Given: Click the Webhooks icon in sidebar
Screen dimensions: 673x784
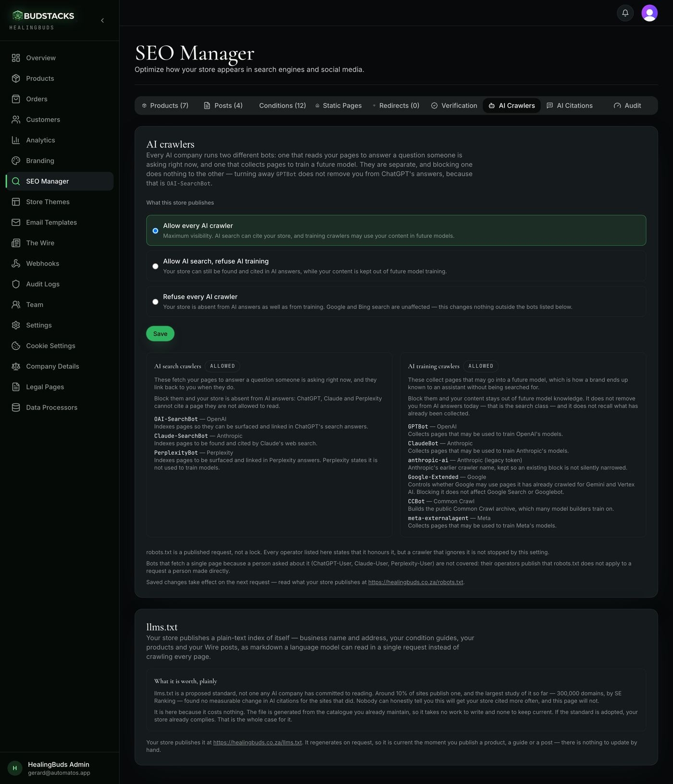Looking at the screenshot, I should click(x=16, y=263).
